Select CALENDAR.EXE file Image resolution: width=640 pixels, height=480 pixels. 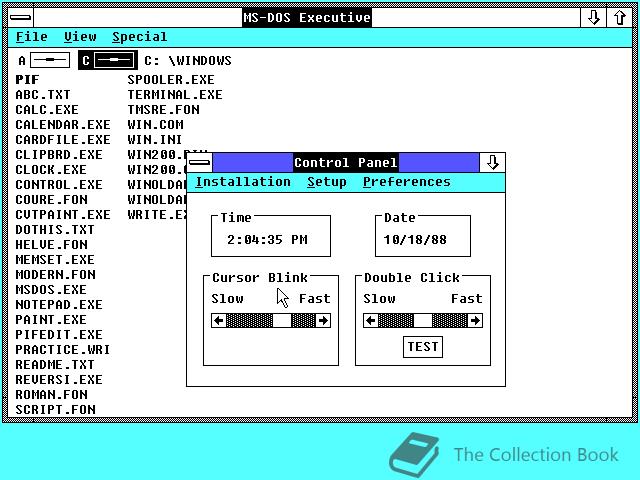(x=63, y=125)
